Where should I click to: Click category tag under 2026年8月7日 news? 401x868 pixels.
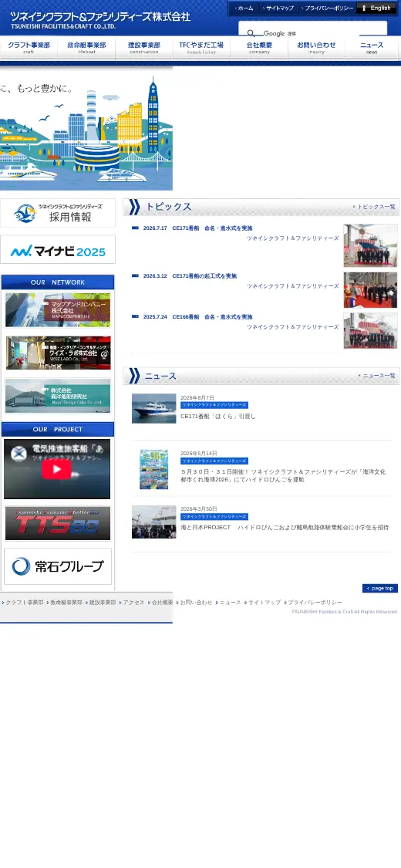tap(214, 405)
